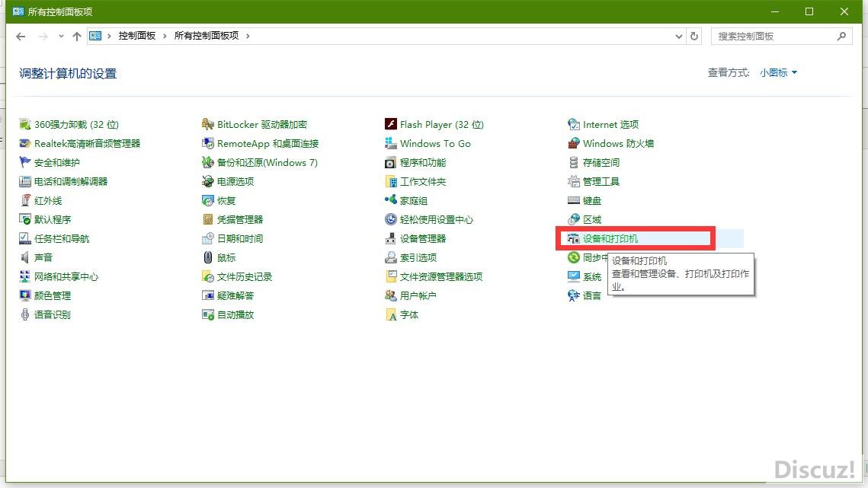868x488 pixels.
Task: Open the 声音 speaker icon
Action: click(25, 257)
